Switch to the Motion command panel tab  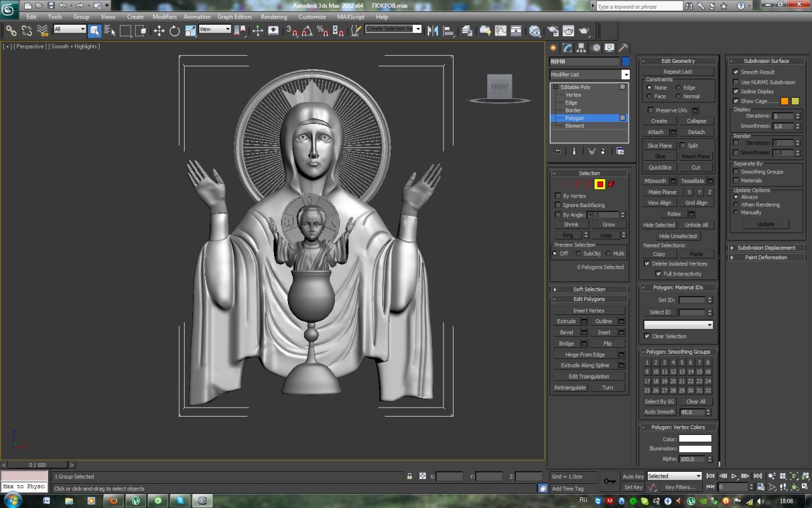(596, 48)
